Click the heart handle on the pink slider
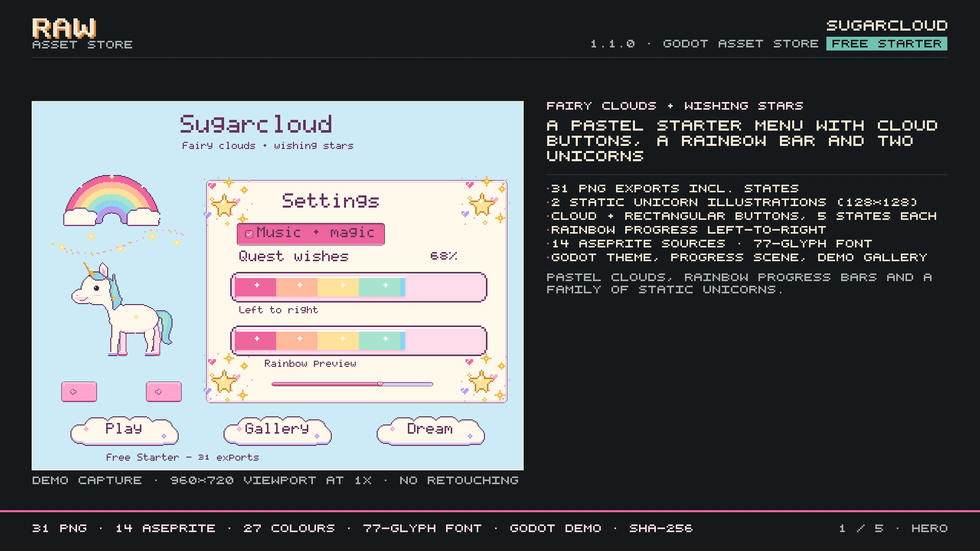This screenshot has height=551, width=980. (380, 384)
